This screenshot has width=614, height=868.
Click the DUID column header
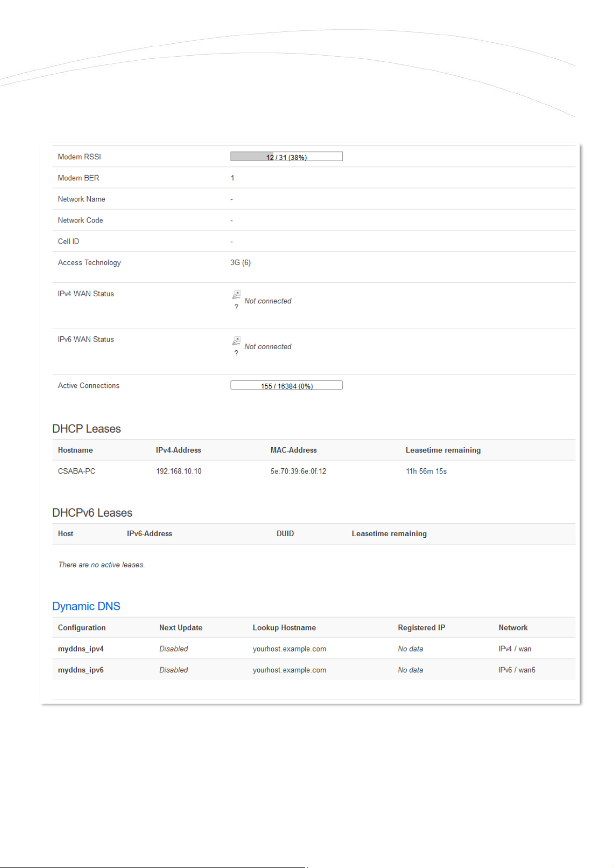[x=285, y=534]
